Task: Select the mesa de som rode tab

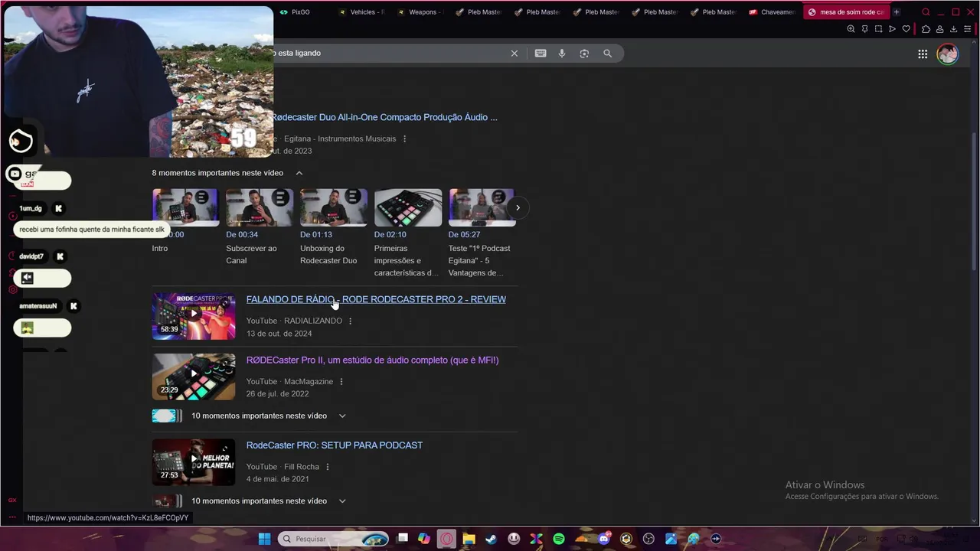Action: coord(846,12)
